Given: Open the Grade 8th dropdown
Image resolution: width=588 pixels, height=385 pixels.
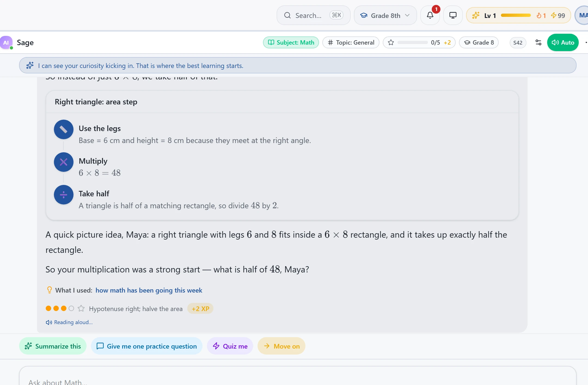Looking at the screenshot, I should pyautogui.click(x=385, y=15).
